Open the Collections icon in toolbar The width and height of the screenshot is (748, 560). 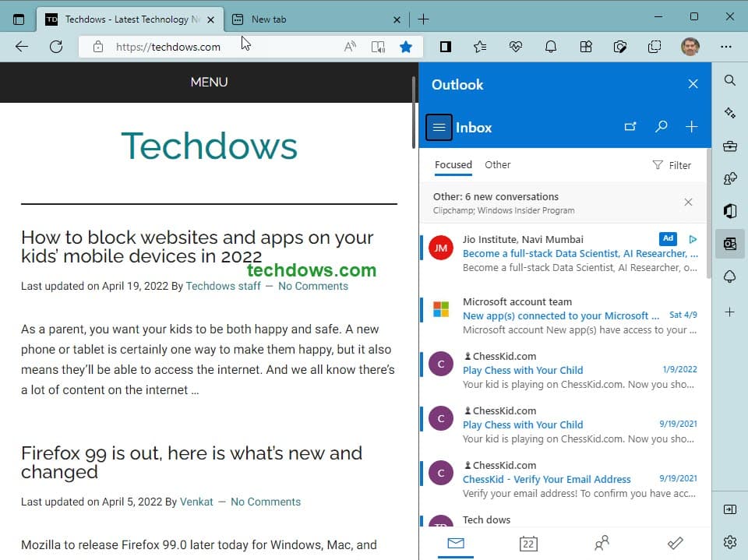(x=654, y=47)
